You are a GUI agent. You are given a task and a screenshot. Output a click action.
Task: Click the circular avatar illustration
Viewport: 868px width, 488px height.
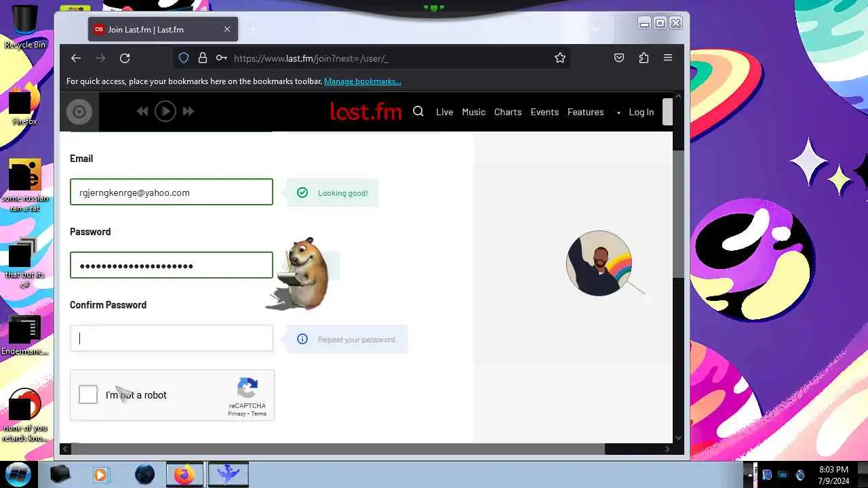pyautogui.click(x=599, y=264)
